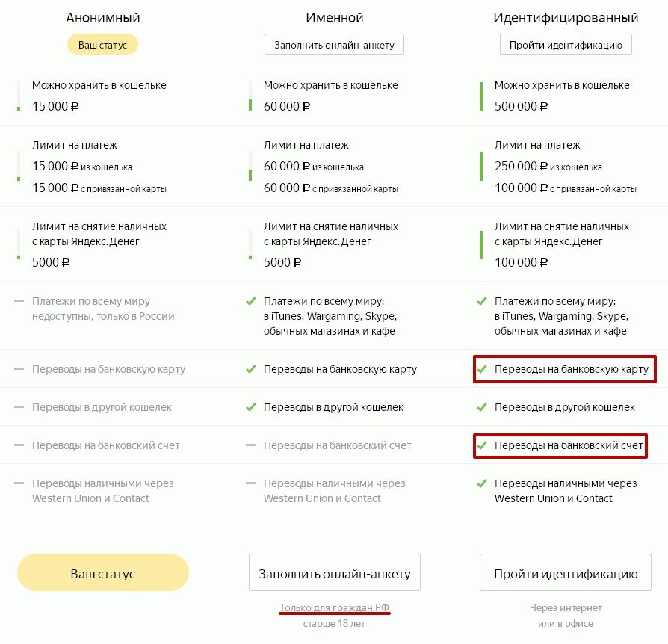Click the top 'Пройти идентификацию' button
This screenshot has width=668, height=644.
pyautogui.click(x=566, y=45)
